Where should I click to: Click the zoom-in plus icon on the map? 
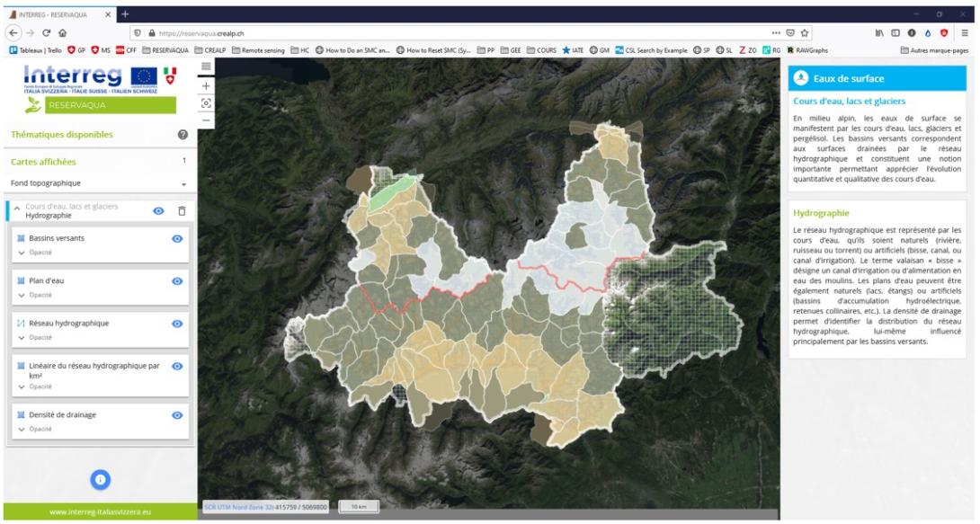click(208, 86)
